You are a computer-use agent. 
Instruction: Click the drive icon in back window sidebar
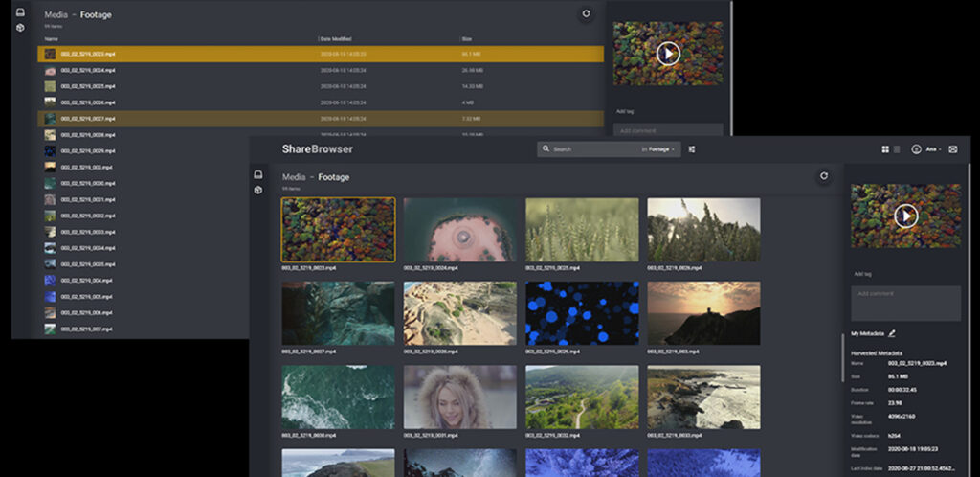coord(21,11)
